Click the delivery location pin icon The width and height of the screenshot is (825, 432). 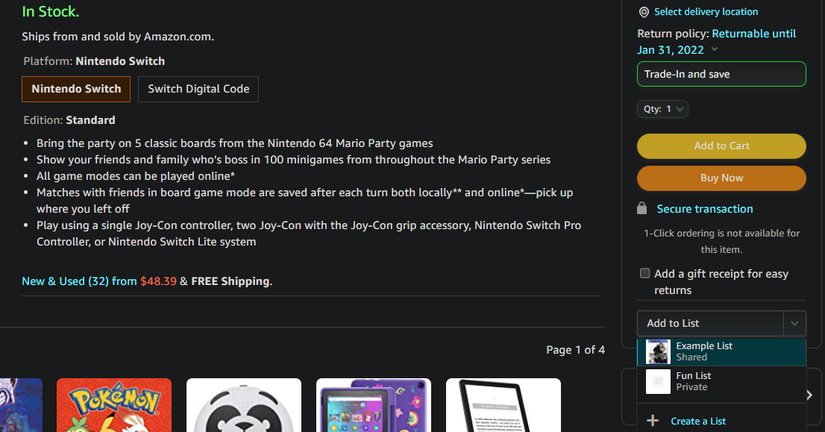(644, 12)
